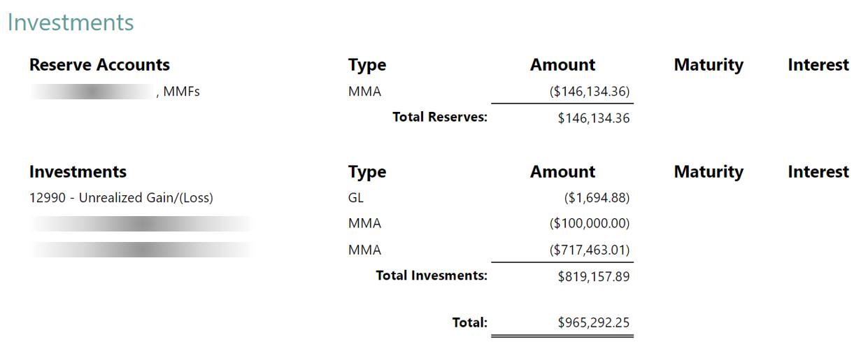The height and width of the screenshot is (349, 868).
Task: Click the $819,157.89 investments total
Action: point(594,277)
